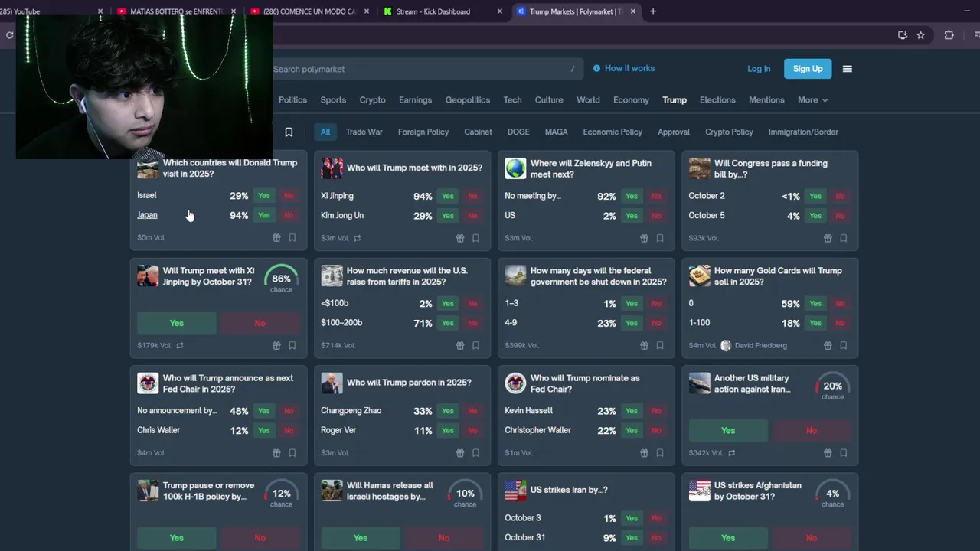
Task: Click gift icon on Xi Jinping October 31 card
Action: 276,345
